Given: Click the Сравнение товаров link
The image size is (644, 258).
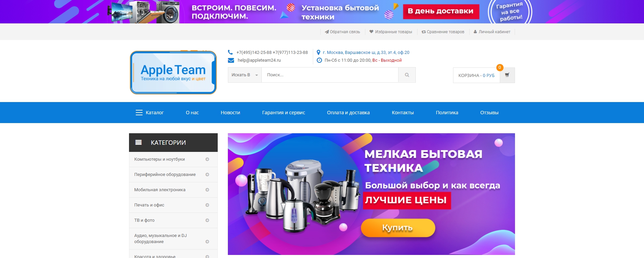Looking at the screenshot, I should [x=443, y=32].
